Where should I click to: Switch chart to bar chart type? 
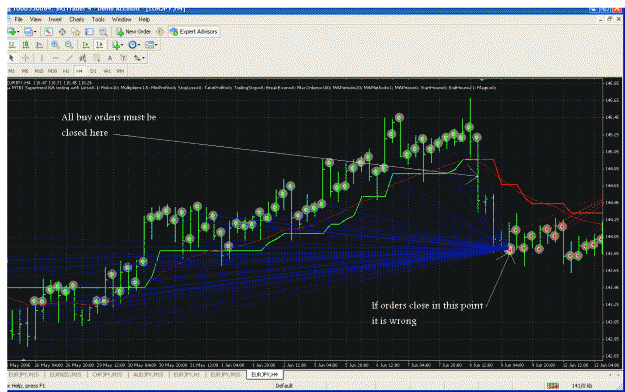click(12, 45)
